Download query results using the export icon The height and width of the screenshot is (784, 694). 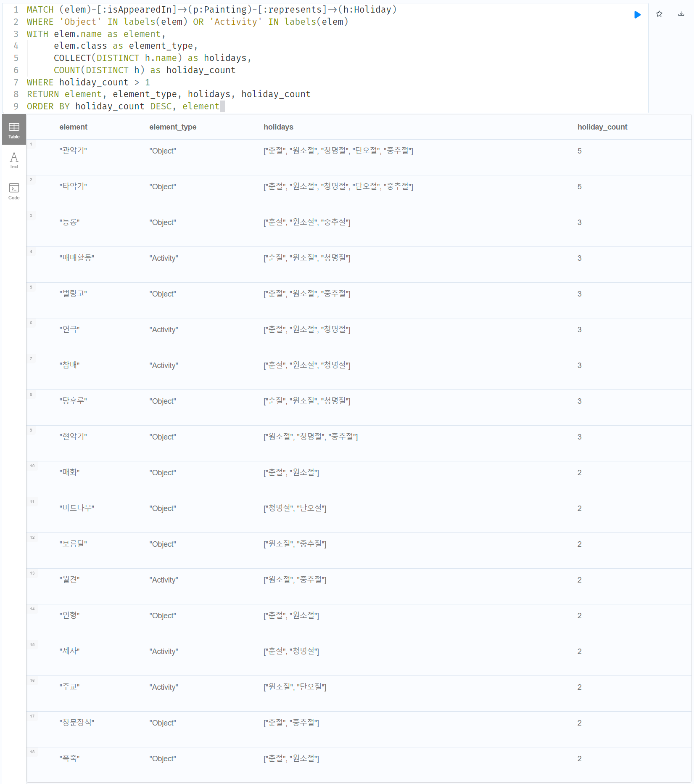(x=681, y=14)
